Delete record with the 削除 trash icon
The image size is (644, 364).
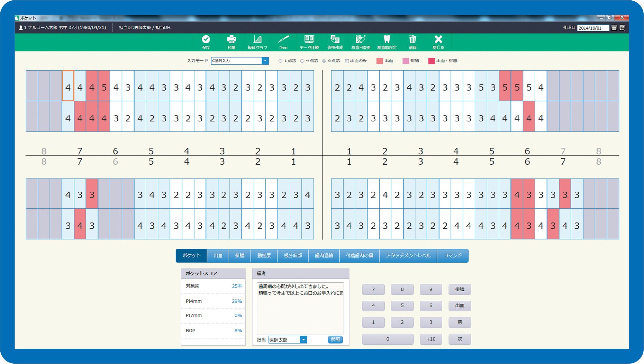pos(412,42)
